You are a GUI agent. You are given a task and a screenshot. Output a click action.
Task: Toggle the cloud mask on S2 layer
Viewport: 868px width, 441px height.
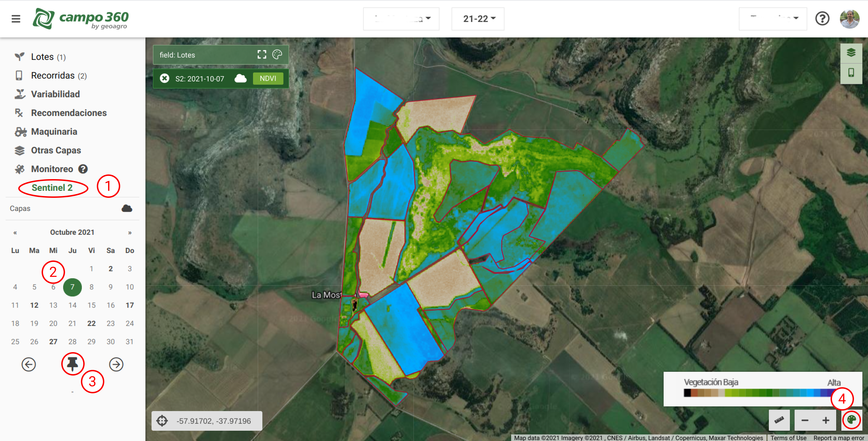pos(241,79)
